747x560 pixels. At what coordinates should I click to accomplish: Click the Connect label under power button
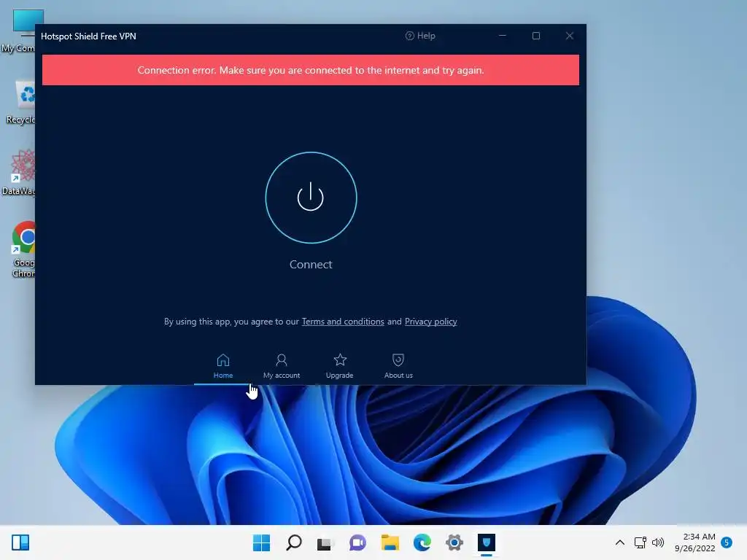pos(311,264)
